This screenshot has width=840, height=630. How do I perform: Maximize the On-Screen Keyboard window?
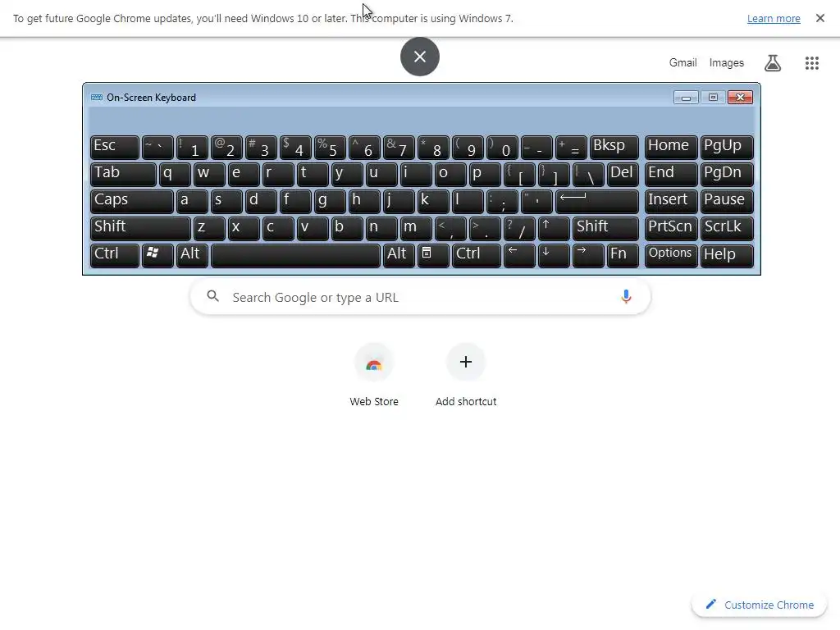click(713, 98)
